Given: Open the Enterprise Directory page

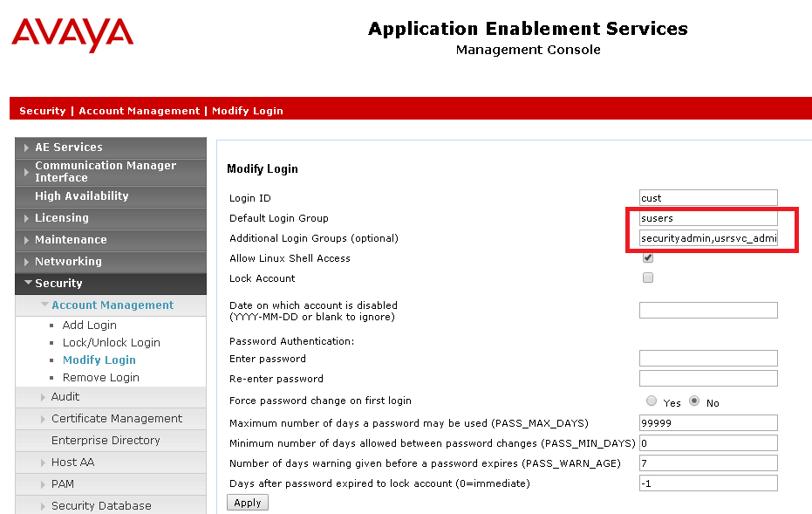Looking at the screenshot, I should [x=106, y=440].
